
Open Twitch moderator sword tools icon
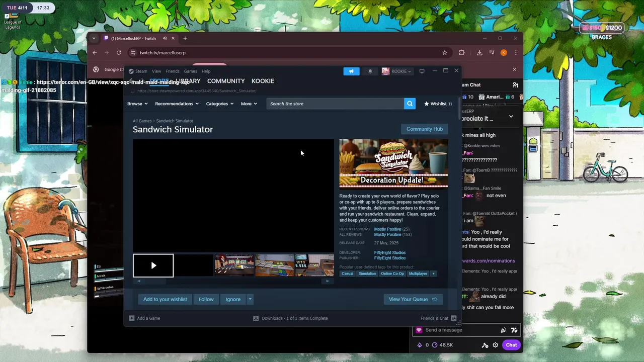[485, 345]
